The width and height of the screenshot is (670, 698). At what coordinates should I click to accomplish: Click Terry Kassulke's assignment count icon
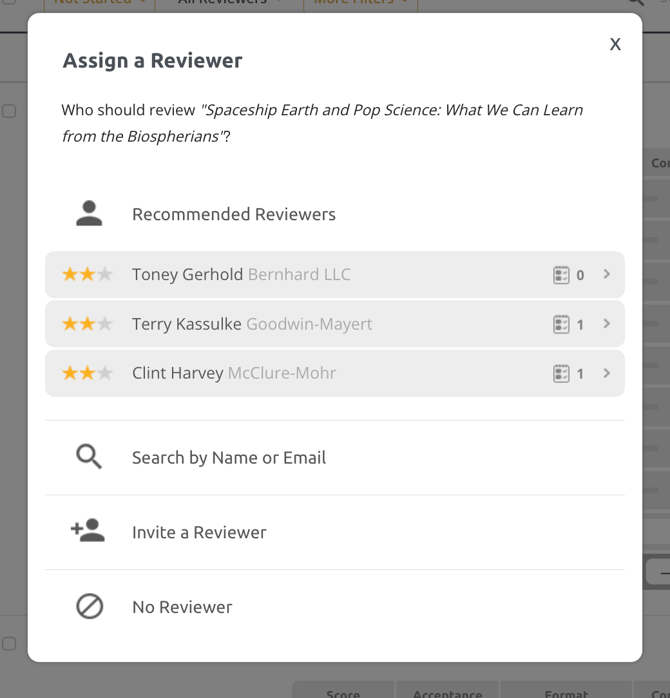click(561, 324)
